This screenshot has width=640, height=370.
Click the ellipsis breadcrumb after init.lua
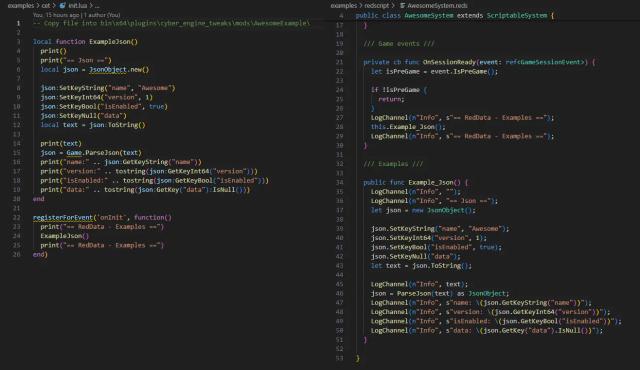click(97, 6)
